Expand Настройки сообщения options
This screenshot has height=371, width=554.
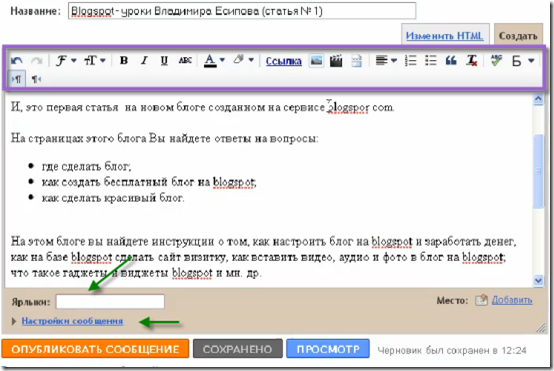14,321
